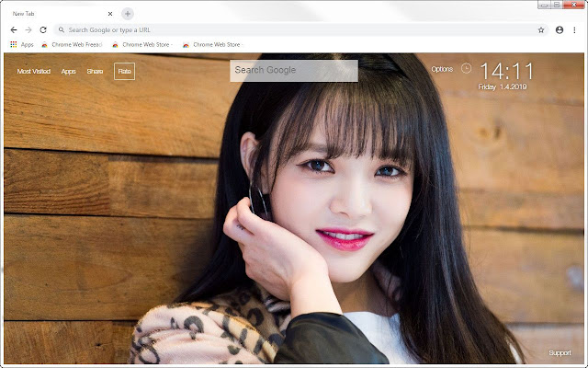Click the search magnifier icon in the address bar

tap(62, 29)
